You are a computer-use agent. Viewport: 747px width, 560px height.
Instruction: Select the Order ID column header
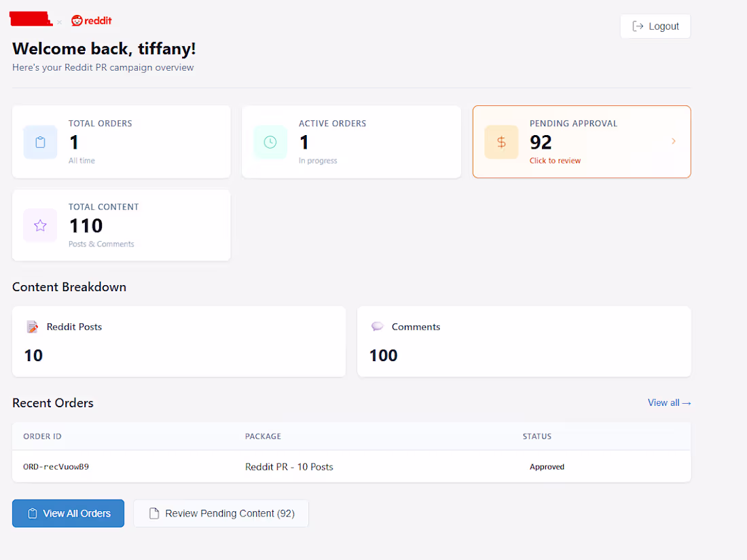(x=42, y=436)
